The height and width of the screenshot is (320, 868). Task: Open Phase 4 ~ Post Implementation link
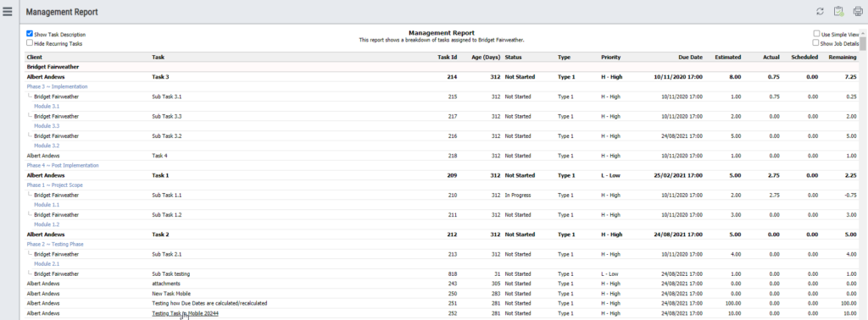pyautogui.click(x=63, y=165)
